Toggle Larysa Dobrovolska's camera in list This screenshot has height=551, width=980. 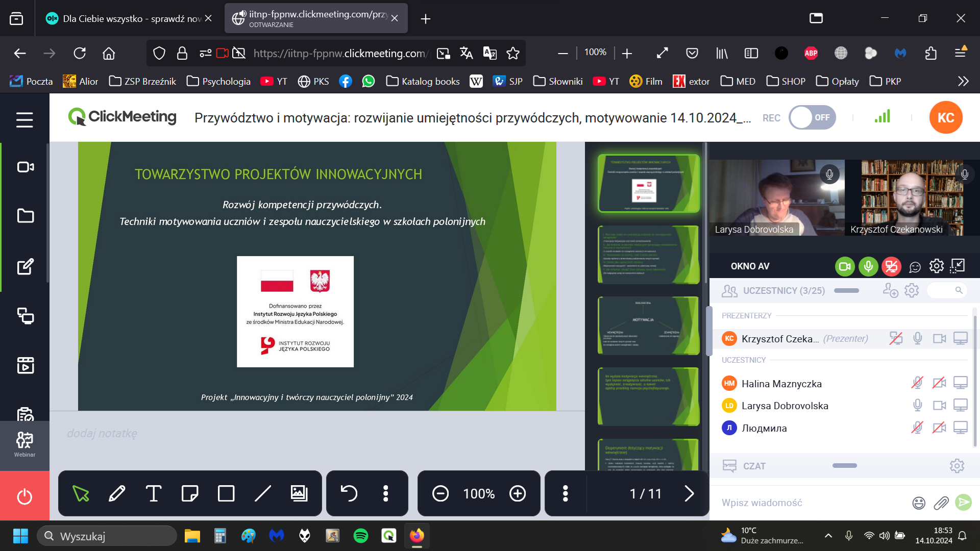pos(939,405)
